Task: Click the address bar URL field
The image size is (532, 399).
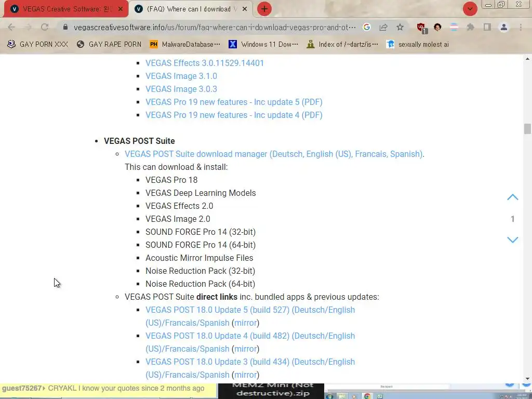Action: 215,27
